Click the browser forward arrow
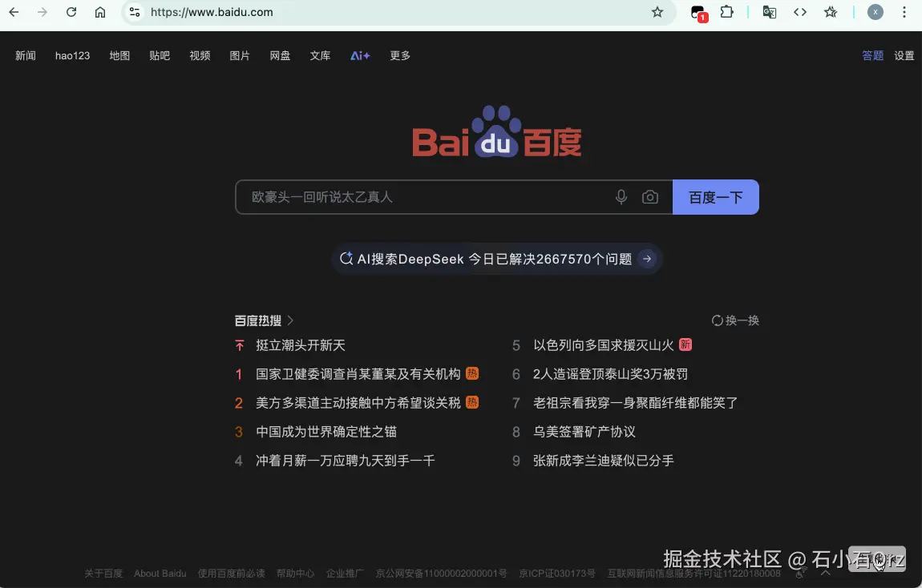Image resolution: width=922 pixels, height=588 pixels. [x=42, y=12]
